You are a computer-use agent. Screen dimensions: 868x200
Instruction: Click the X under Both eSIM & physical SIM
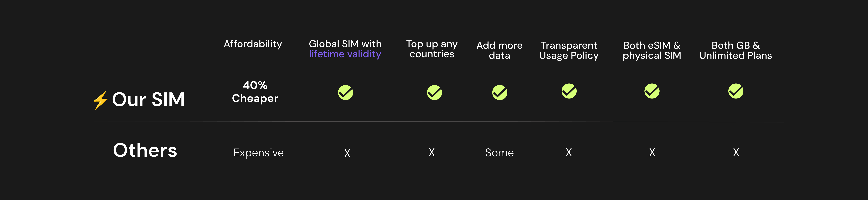[652, 152]
